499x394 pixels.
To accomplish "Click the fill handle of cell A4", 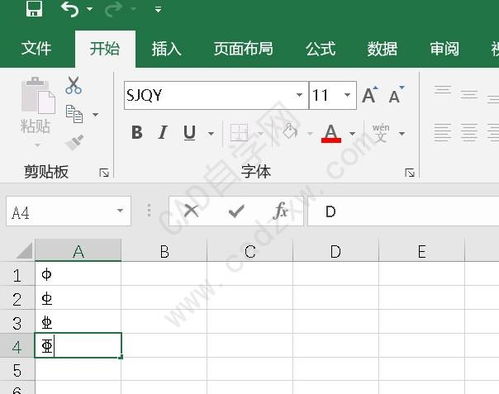I will pyautogui.click(x=121, y=357).
